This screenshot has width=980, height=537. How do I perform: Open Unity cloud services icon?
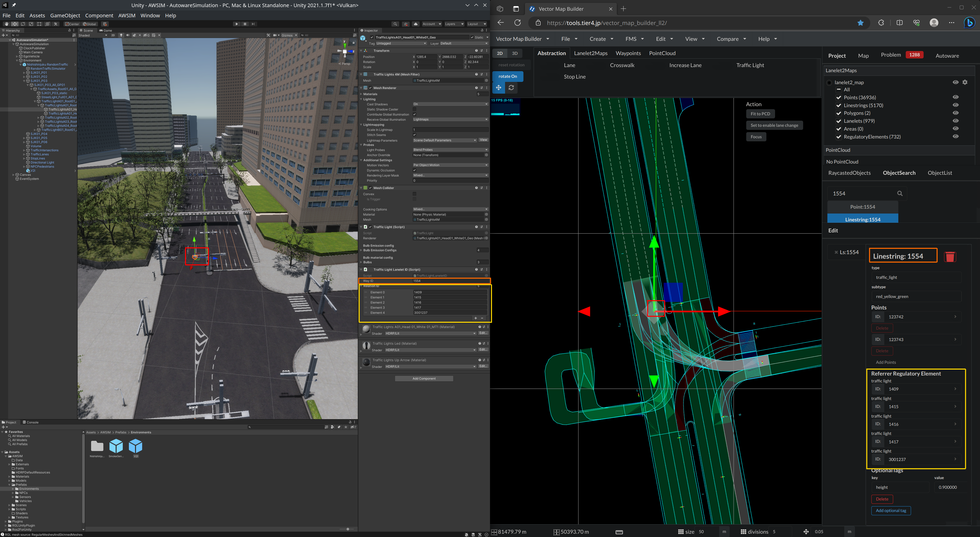pos(416,24)
